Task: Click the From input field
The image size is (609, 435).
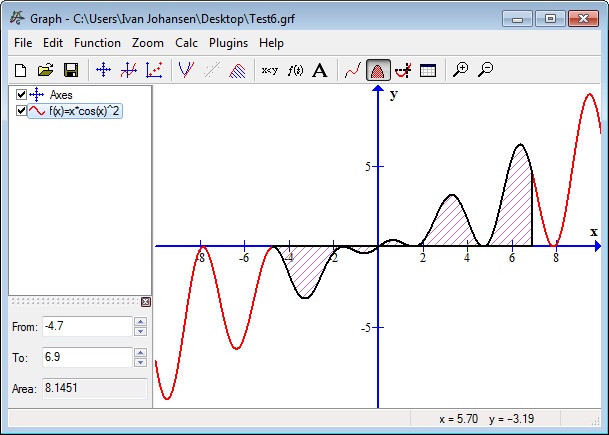Action: pos(87,326)
